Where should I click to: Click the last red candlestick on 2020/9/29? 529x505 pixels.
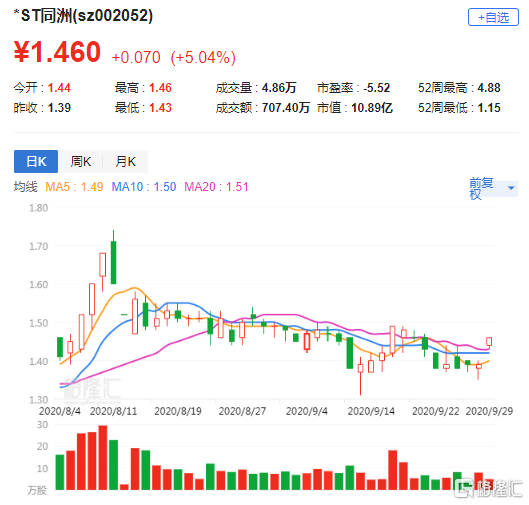[489, 341]
